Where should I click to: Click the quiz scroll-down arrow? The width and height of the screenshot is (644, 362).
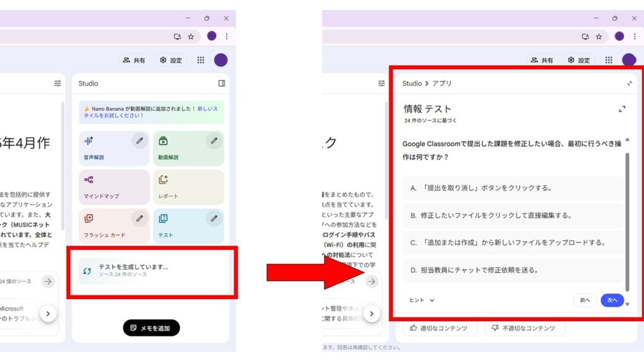[x=627, y=304]
